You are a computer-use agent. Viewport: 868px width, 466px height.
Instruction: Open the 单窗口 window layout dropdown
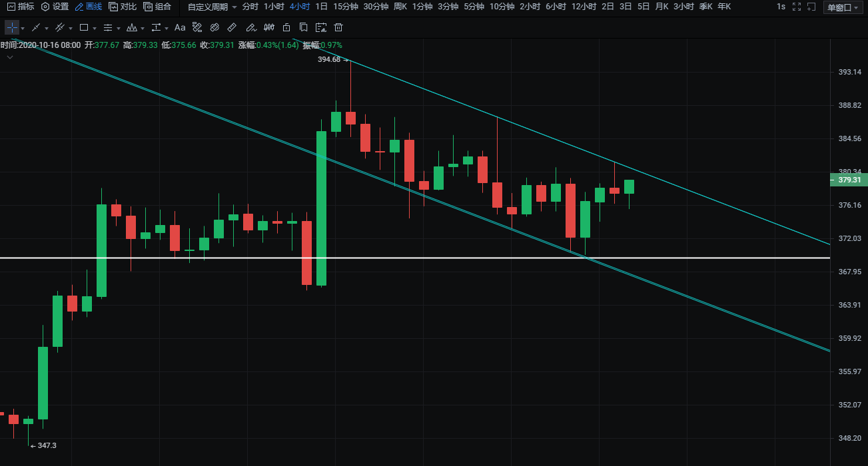click(842, 7)
